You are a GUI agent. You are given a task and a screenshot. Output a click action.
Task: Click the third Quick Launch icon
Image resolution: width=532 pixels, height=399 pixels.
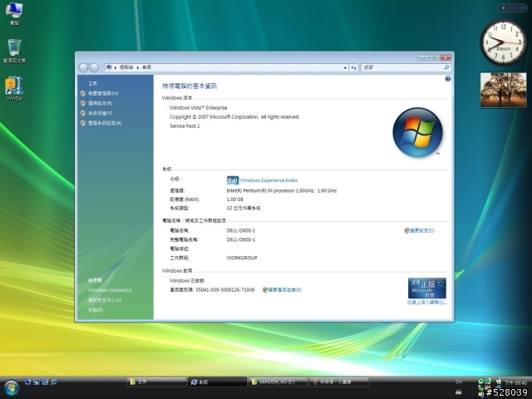coord(45,382)
